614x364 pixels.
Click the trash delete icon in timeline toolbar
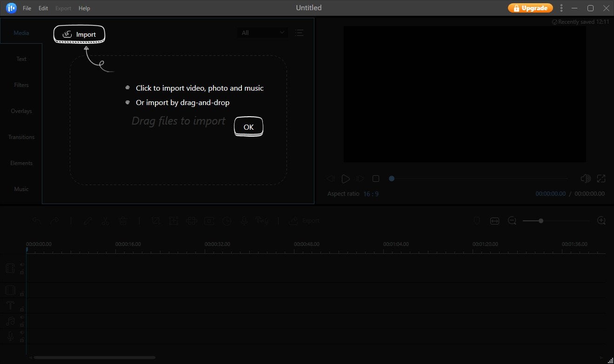click(123, 221)
